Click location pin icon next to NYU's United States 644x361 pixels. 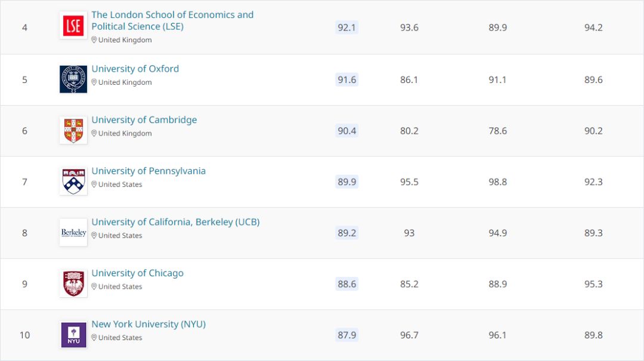(94, 338)
